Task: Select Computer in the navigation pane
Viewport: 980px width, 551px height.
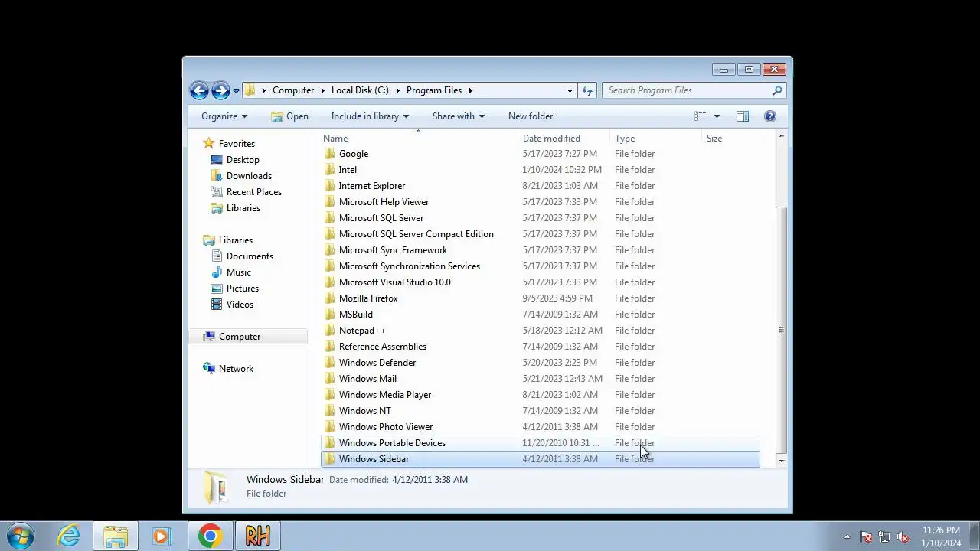Action: (240, 337)
